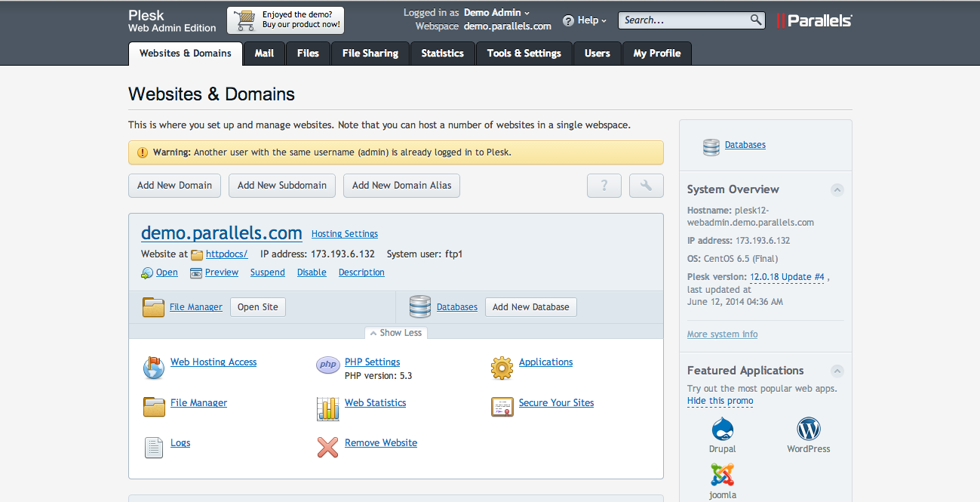The height and width of the screenshot is (502, 980).
Task: Click the Suspend link
Action: 268,273
